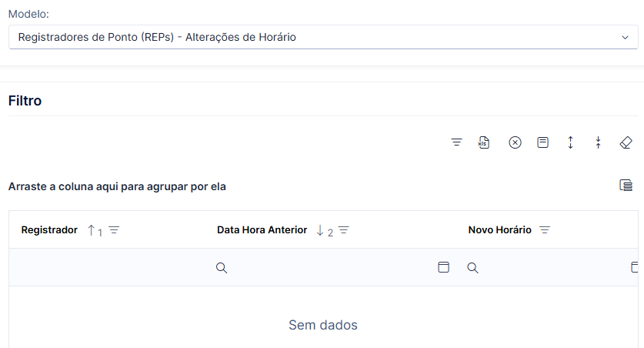644x348 pixels.
Task: Sort by Data Hora Anterior header
Action: (262, 229)
